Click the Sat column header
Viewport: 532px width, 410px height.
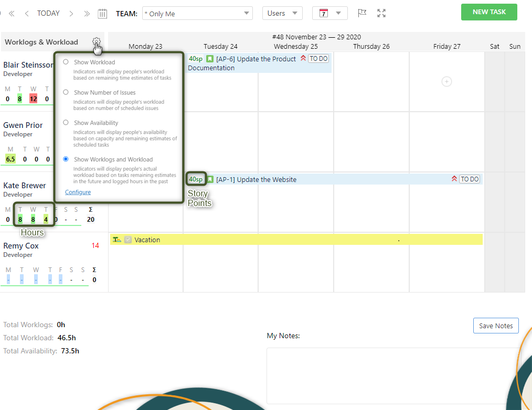click(494, 47)
